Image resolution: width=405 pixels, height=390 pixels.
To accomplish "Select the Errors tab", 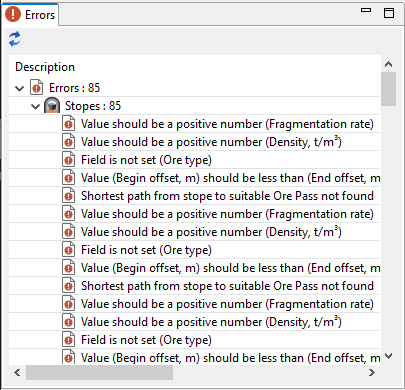I will tap(30, 15).
